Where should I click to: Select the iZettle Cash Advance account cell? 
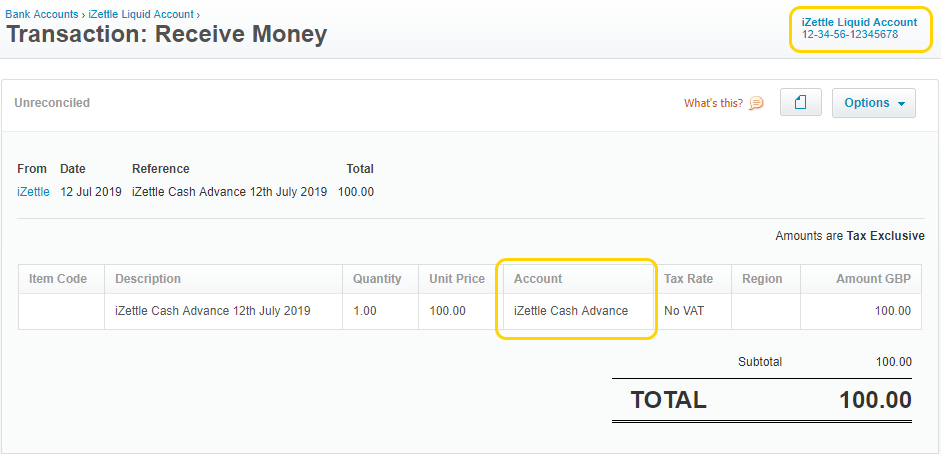point(571,311)
